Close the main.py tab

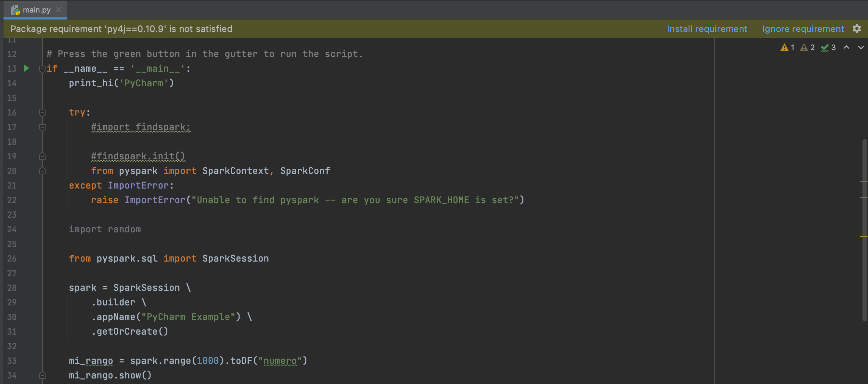[58, 10]
